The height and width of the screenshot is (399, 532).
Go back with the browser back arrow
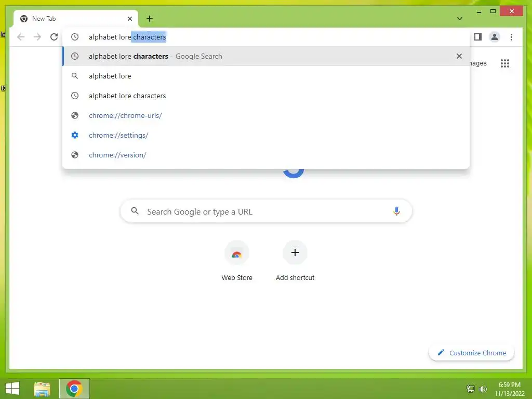pyautogui.click(x=21, y=37)
